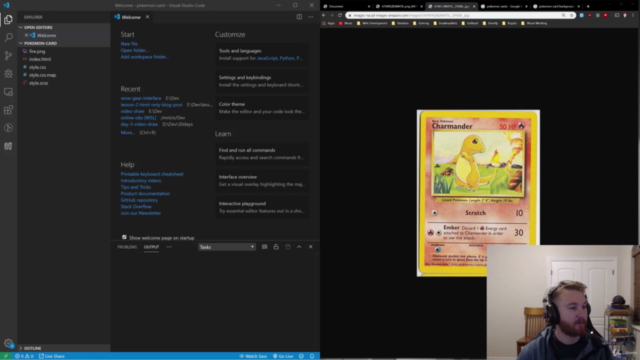Click the open log file icon in panel

click(288, 247)
